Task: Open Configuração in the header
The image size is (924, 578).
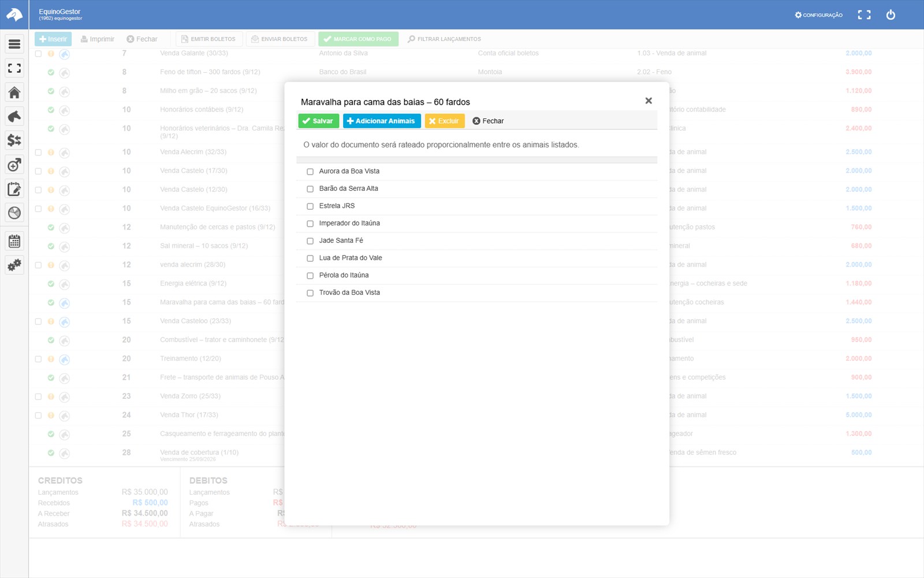Action: coord(818,15)
